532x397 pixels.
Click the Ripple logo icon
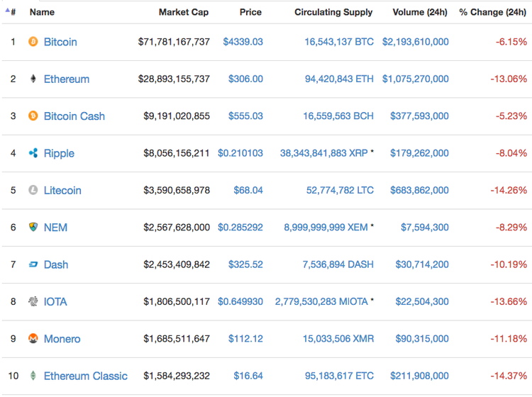[x=33, y=153]
